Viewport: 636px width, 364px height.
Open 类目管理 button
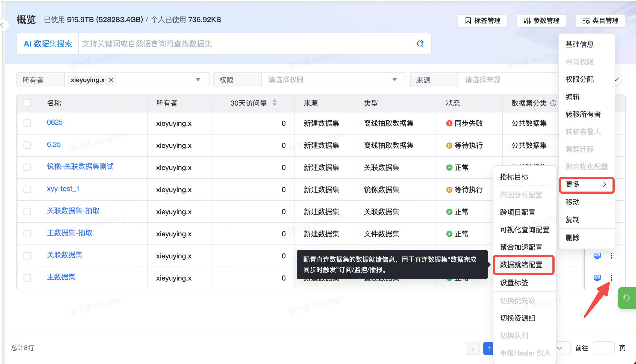pyautogui.click(x=600, y=21)
